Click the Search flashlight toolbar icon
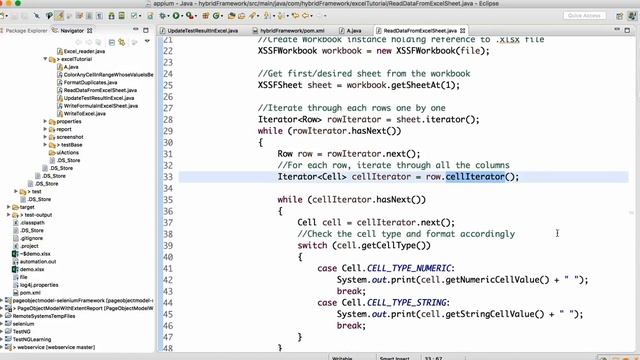Screen dimensions: 640x360 252,16
